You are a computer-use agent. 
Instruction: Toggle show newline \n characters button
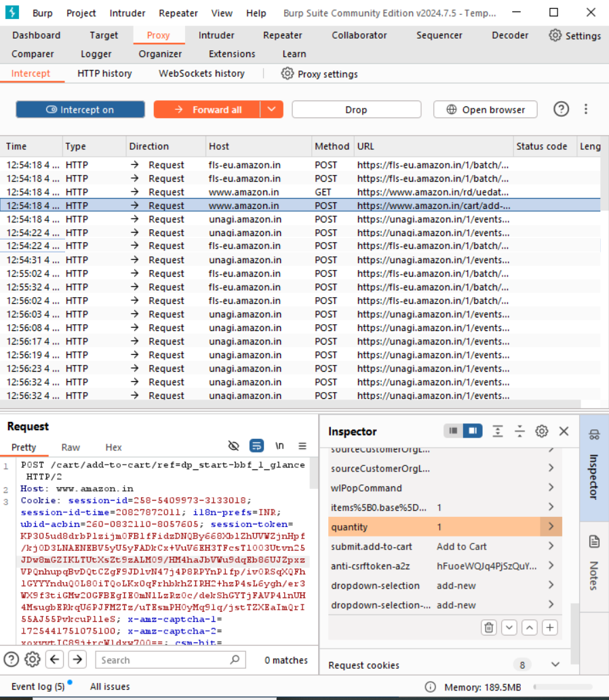[x=279, y=446]
